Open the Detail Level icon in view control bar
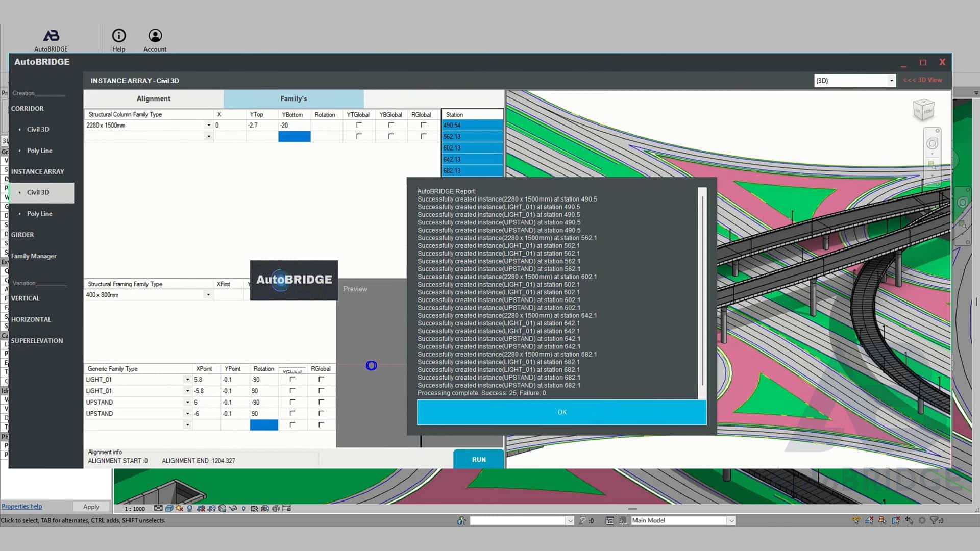 [158, 508]
